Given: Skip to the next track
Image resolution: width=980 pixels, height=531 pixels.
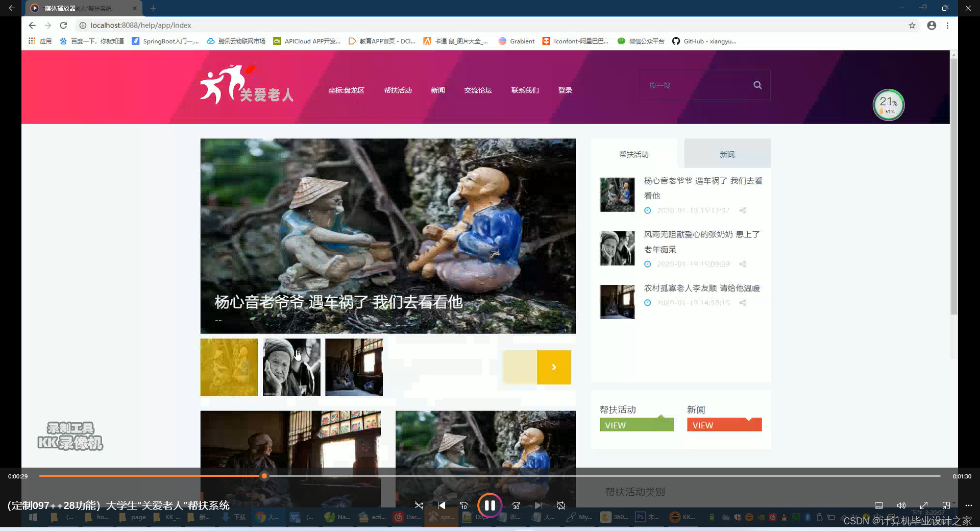Looking at the screenshot, I should pyautogui.click(x=538, y=505).
